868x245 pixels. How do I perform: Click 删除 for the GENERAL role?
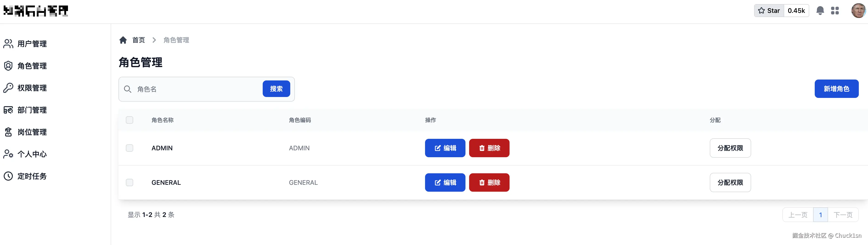point(489,182)
